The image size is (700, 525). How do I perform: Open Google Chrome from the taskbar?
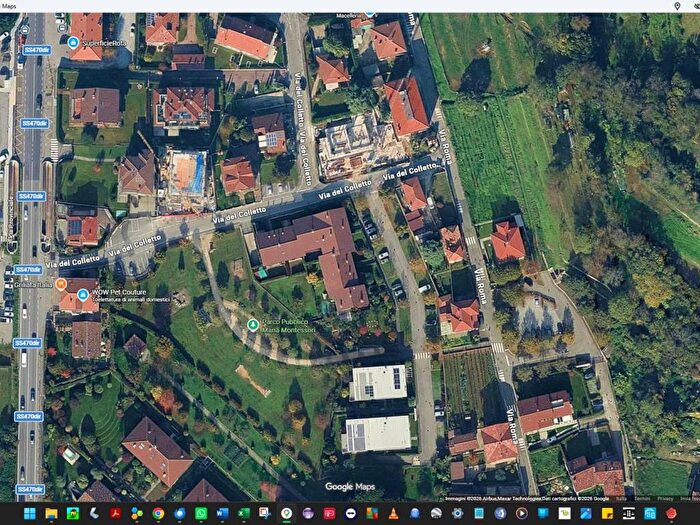coord(158,513)
